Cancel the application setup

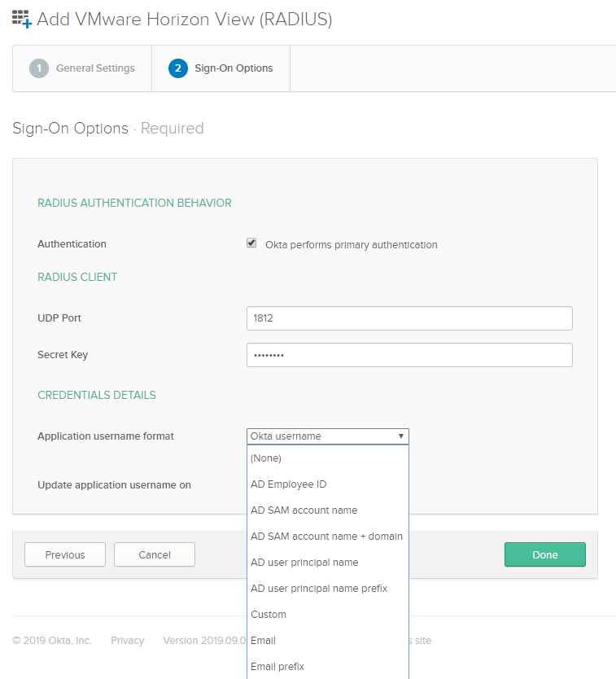pyautogui.click(x=155, y=554)
